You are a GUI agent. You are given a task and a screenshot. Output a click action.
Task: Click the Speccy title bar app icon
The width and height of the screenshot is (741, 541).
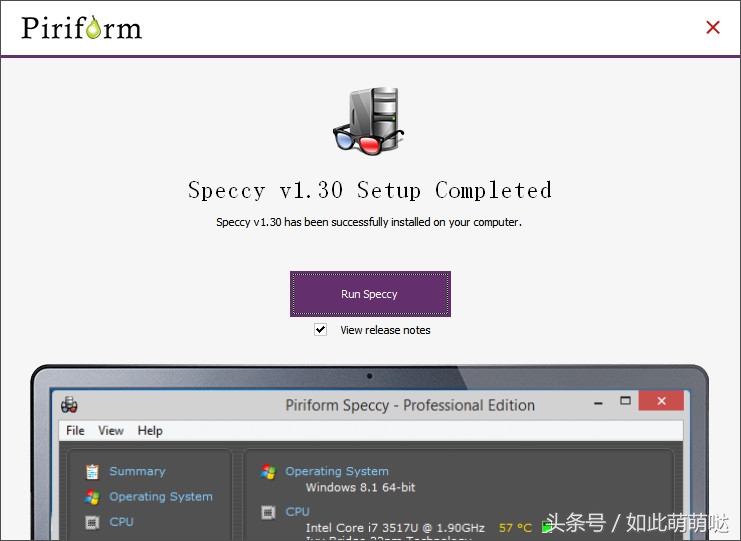point(69,404)
